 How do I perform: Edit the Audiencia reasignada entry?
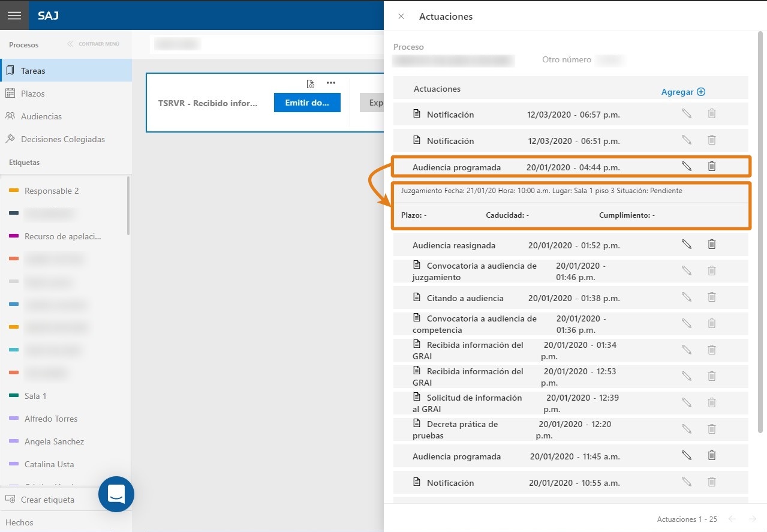tap(687, 244)
